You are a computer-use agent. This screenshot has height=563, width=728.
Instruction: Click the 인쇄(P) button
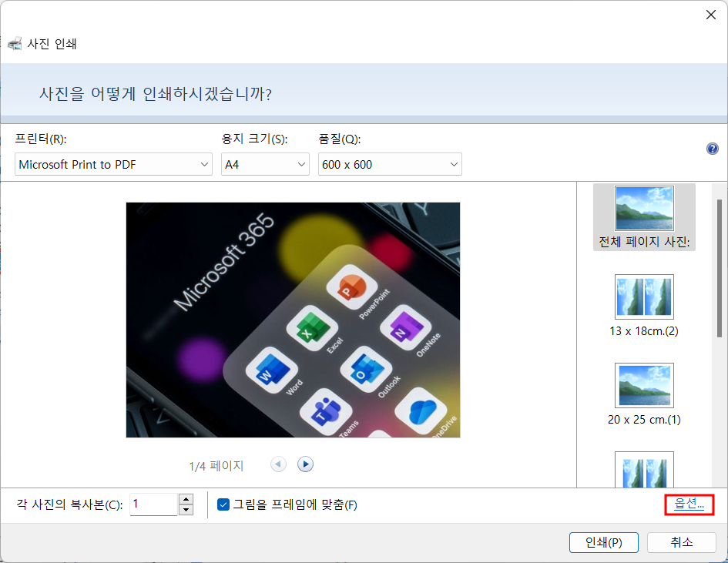pyautogui.click(x=603, y=542)
